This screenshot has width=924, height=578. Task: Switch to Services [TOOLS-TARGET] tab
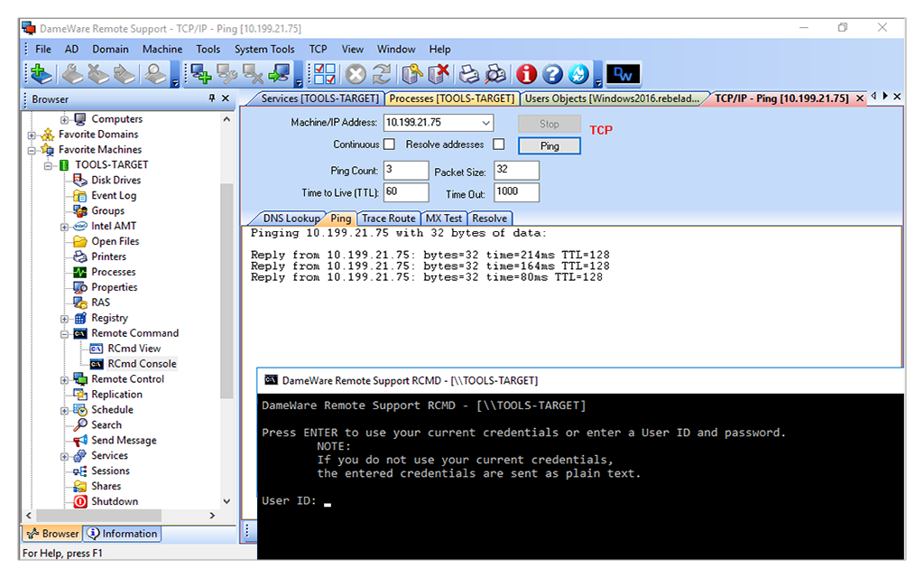pyautogui.click(x=319, y=98)
